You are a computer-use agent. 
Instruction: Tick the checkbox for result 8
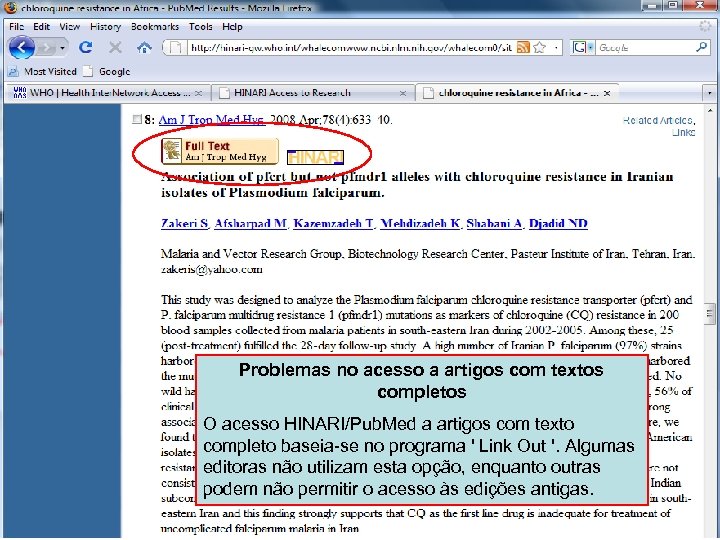[x=137, y=119]
